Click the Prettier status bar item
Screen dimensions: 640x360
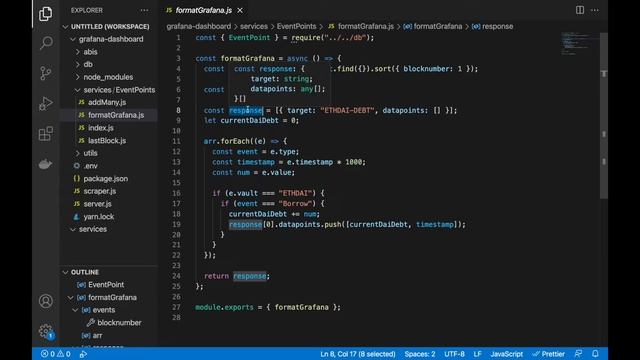[549, 354]
